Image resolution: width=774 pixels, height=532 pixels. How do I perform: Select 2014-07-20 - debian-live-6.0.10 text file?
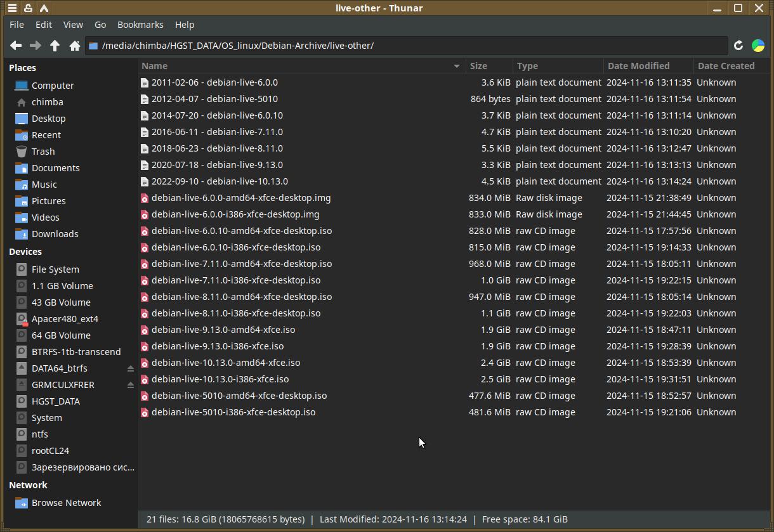point(217,115)
